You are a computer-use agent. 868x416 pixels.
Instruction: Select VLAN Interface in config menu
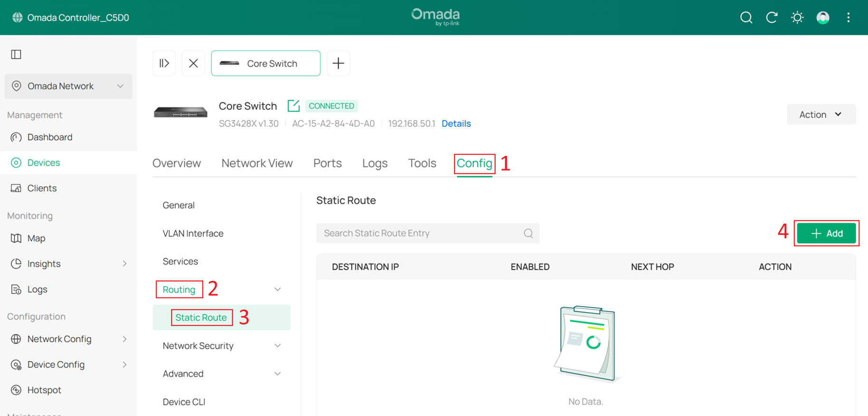point(193,234)
